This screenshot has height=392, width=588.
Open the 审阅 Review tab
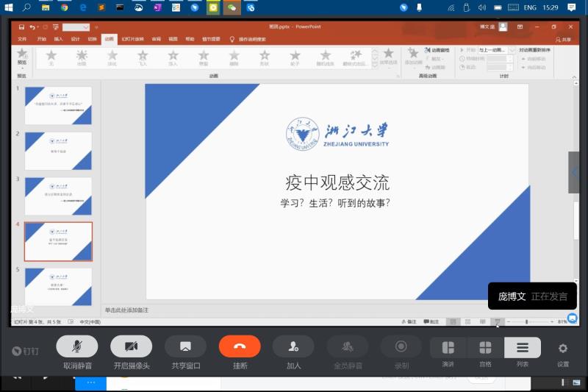(157, 39)
